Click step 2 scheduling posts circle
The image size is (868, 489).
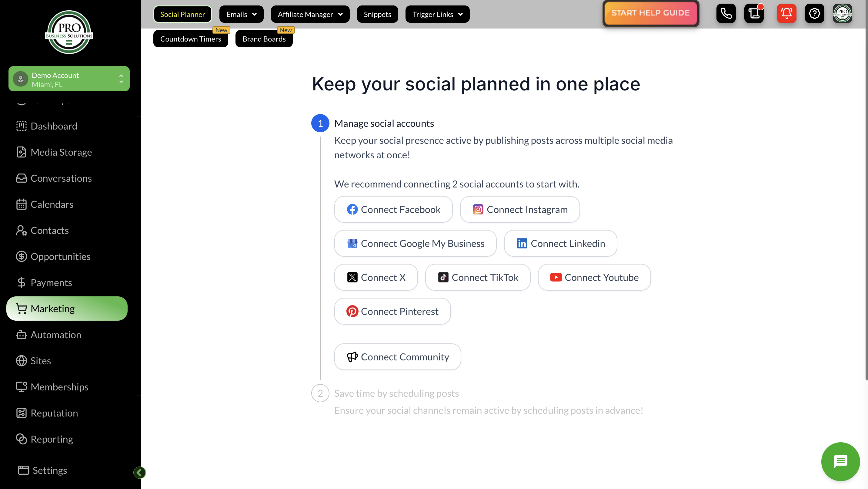click(x=320, y=393)
